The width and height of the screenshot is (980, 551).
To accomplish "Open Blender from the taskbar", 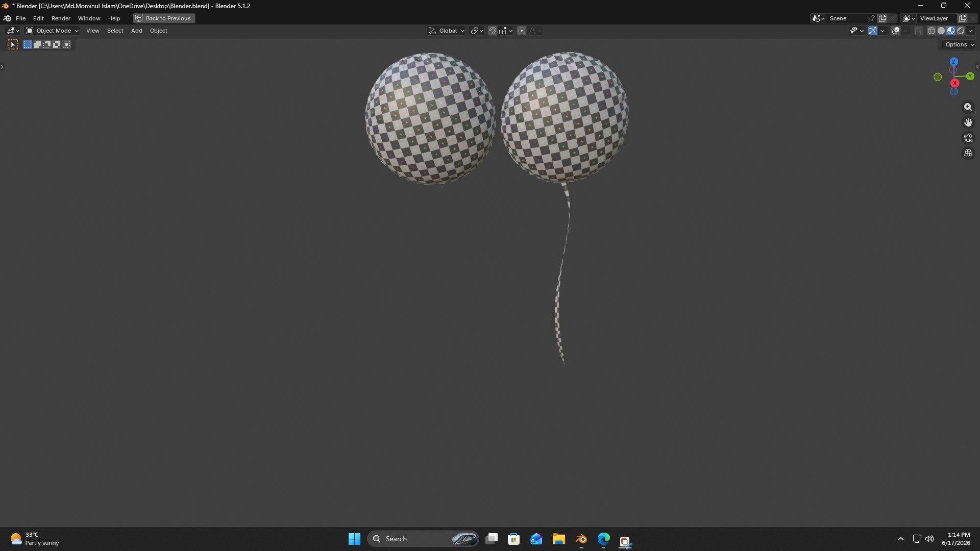I will pyautogui.click(x=581, y=539).
